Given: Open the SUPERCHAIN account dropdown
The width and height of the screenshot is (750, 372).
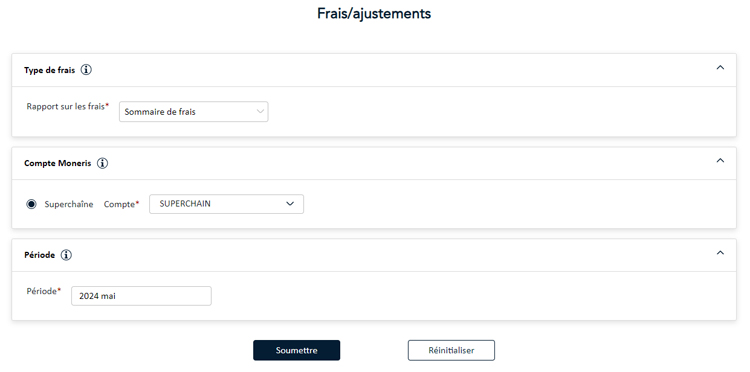Looking at the screenshot, I should [226, 204].
